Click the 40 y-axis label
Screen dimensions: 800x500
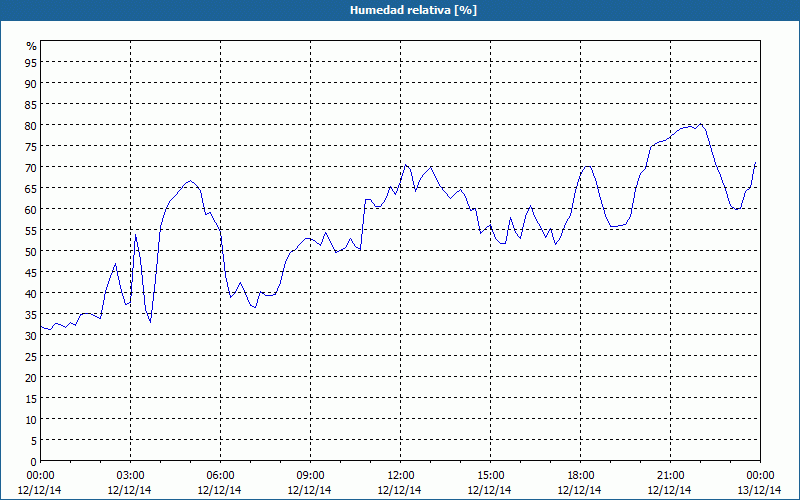click(31, 293)
